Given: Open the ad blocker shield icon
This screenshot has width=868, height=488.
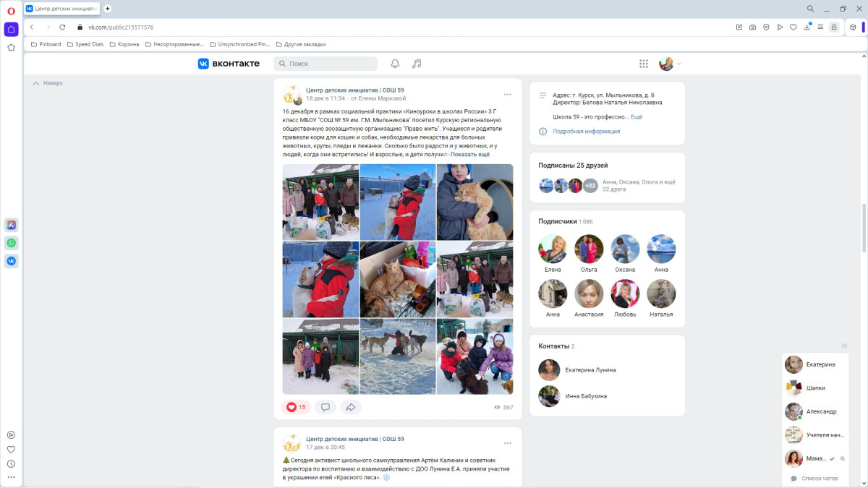Looking at the screenshot, I should point(766,27).
